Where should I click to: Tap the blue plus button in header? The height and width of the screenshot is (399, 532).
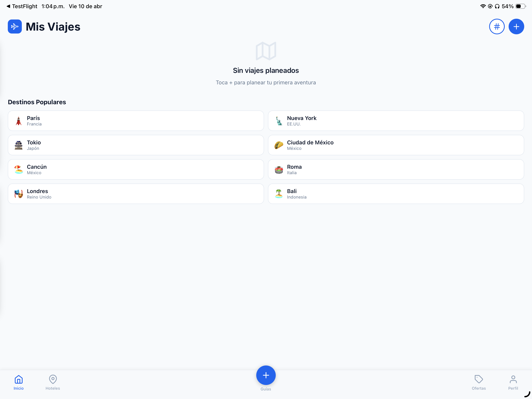pos(516,26)
